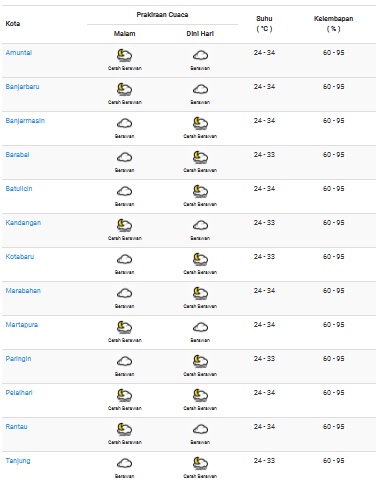Click Amuntai's Malam partly cloudy night icon
This screenshot has width=376, height=486.
tap(124, 55)
